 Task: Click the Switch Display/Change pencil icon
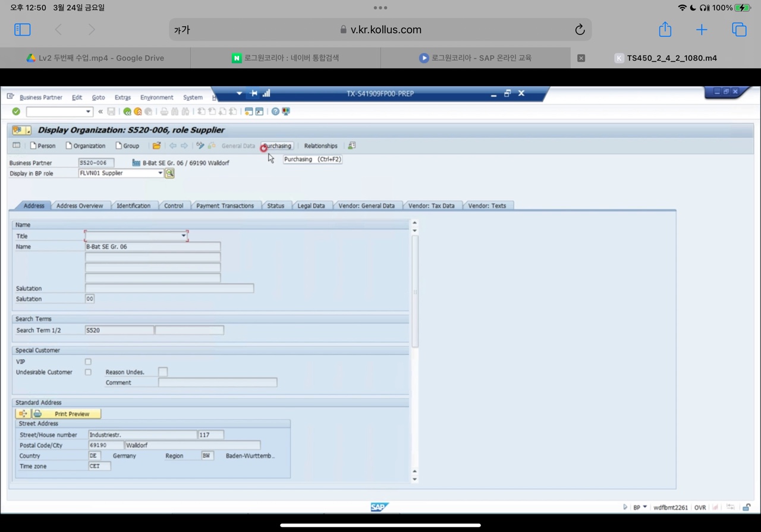point(200,146)
